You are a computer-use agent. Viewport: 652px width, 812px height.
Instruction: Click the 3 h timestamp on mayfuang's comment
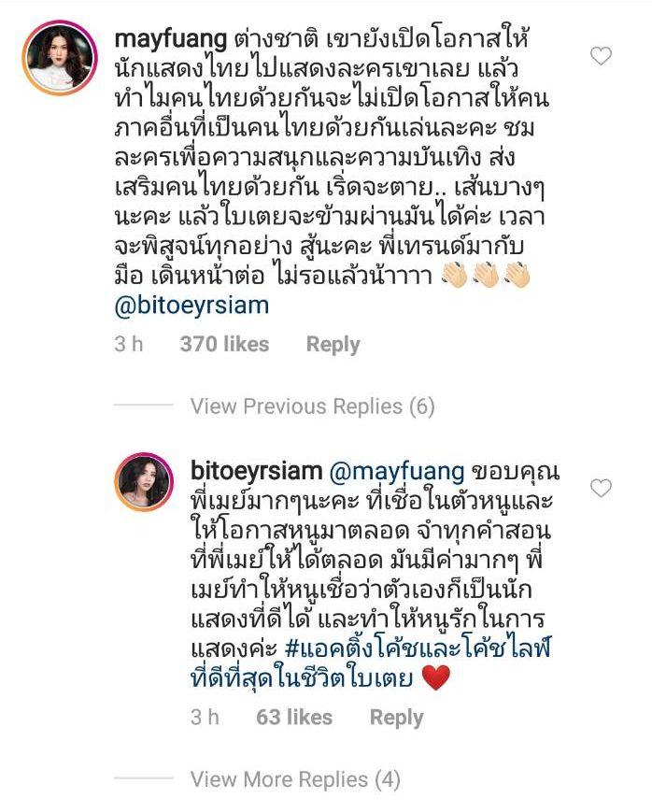click(128, 345)
